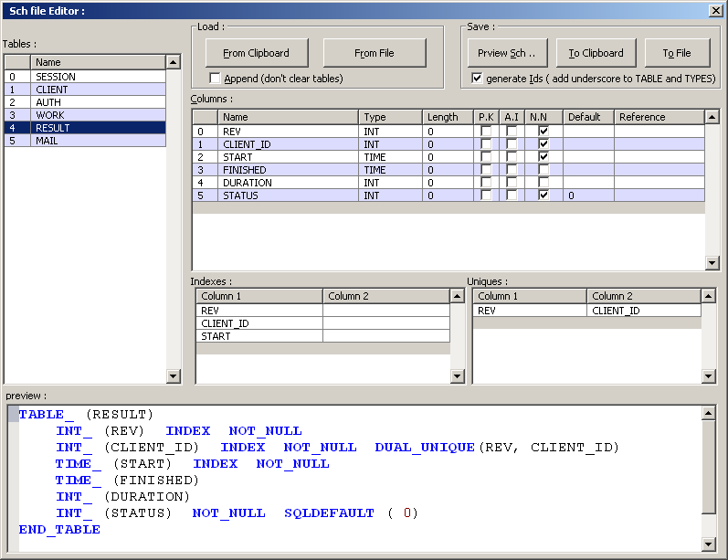The height and width of the screenshot is (560, 728).
Task: Click the Type column header
Action: (x=389, y=117)
